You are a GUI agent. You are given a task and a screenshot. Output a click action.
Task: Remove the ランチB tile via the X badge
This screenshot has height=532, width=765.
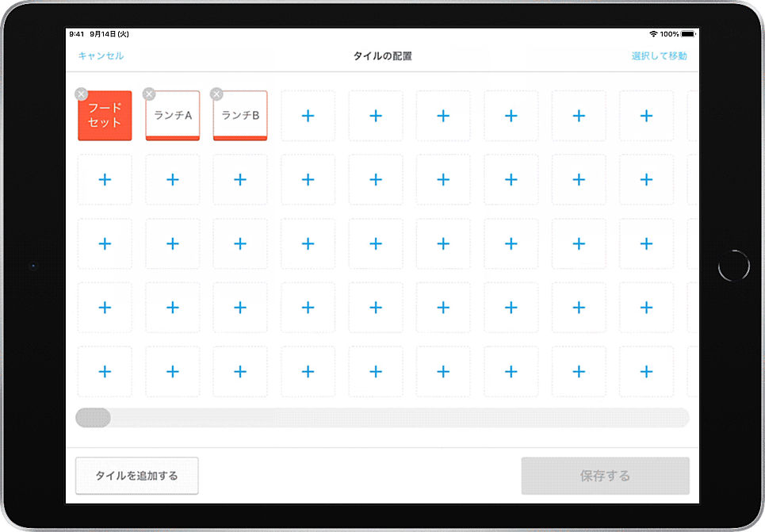pos(216,94)
